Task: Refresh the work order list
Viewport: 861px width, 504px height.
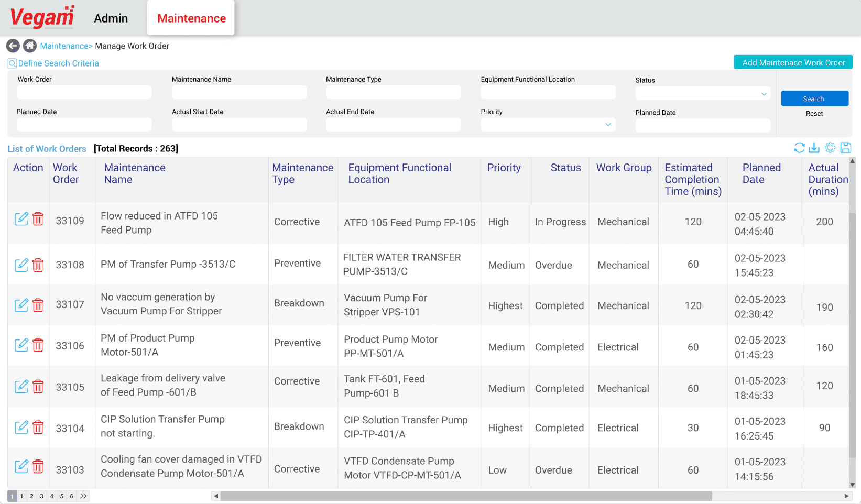Action: tap(799, 148)
